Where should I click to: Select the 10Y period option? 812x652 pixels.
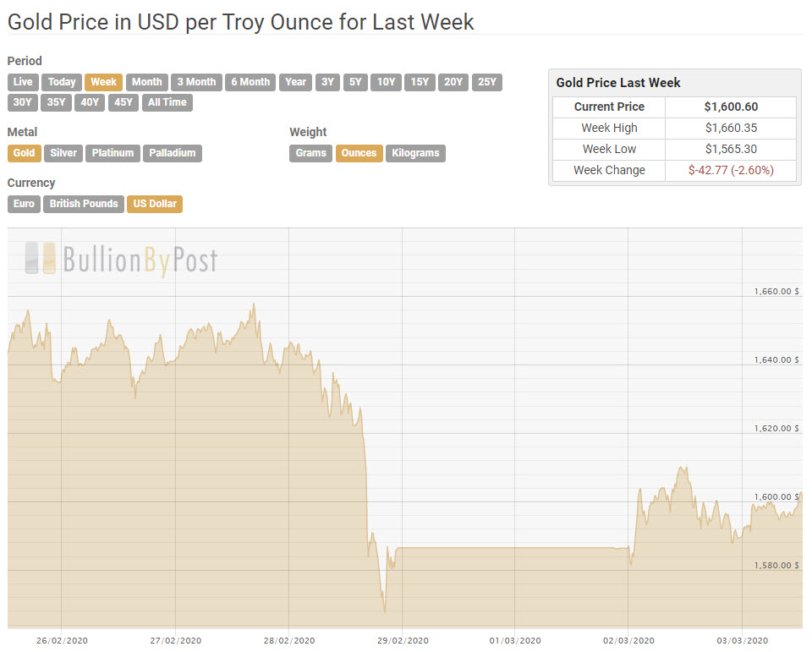pos(386,82)
